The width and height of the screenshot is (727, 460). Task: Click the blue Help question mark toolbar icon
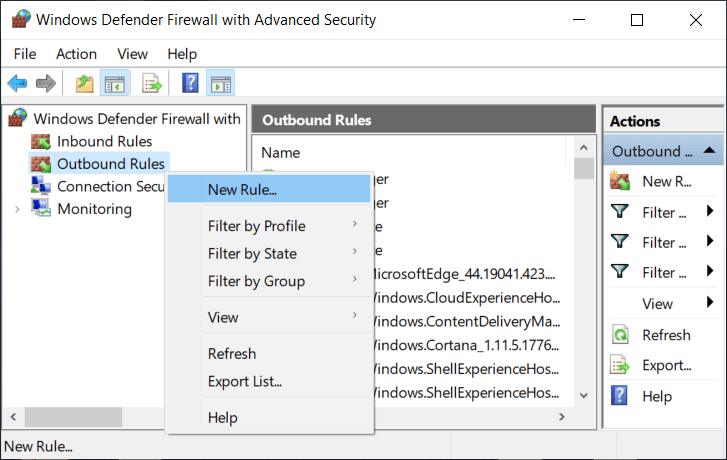(x=190, y=83)
